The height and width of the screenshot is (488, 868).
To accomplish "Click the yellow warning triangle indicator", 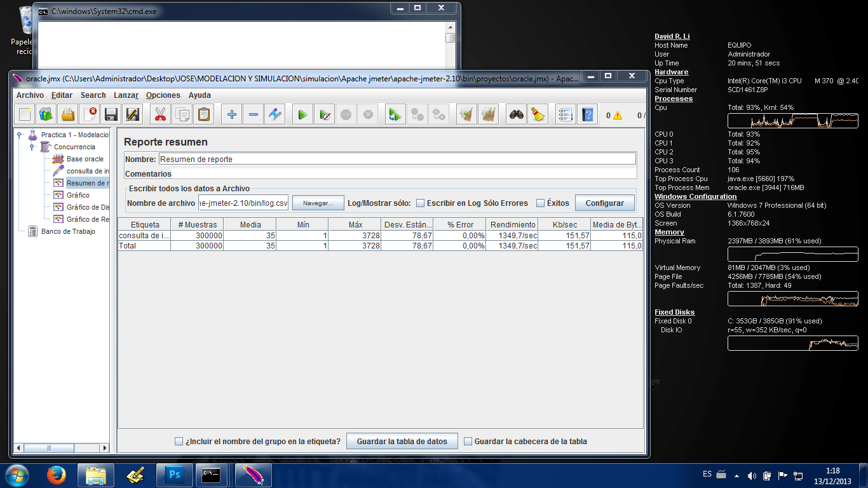I will 617,116.
